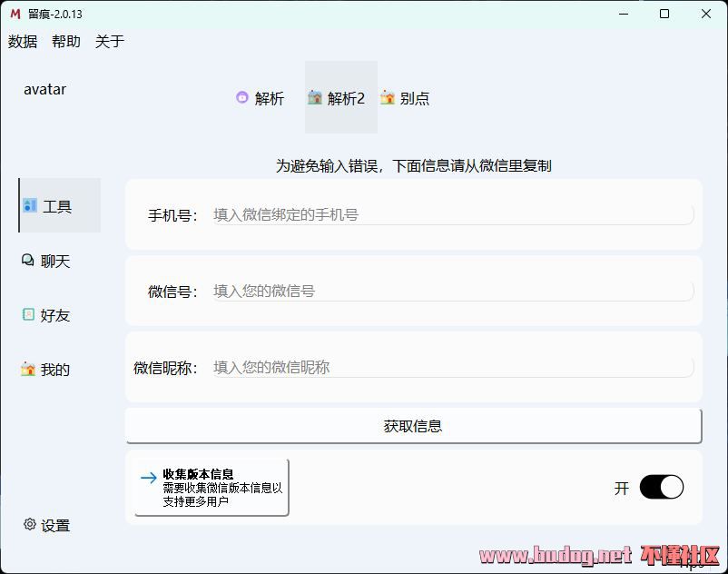The width and height of the screenshot is (728, 574).
Task: Click the chat bubble icon for 聊天
Action: click(28, 260)
